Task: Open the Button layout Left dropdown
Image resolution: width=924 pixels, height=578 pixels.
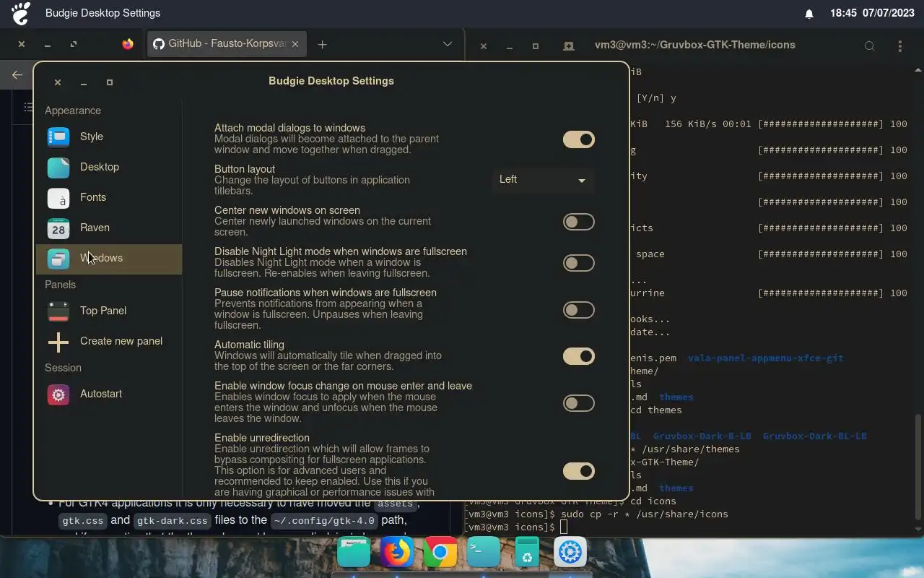Action: click(x=543, y=180)
